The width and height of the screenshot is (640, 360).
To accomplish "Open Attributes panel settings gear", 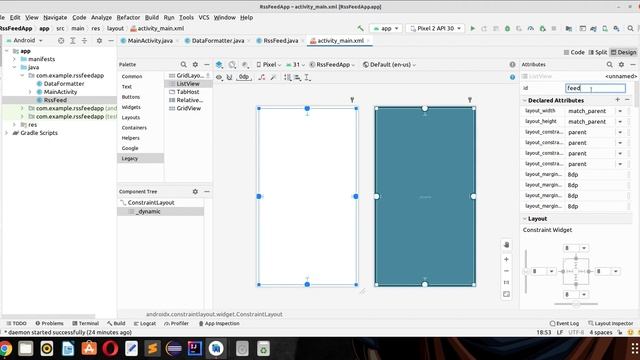I will pyautogui.click(x=621, y=64).
